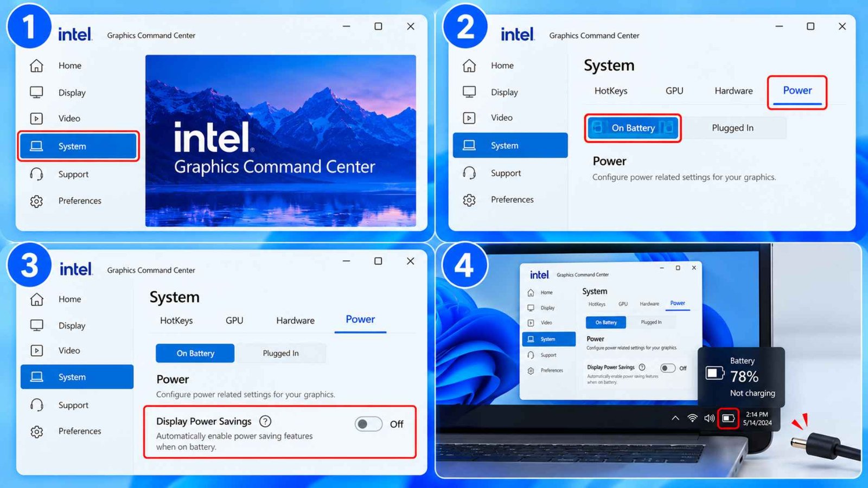The width and height of the screenshot is (868, 488).
Task: Click the Support headset icon in panel 1
Action: (x=36, y=174)
